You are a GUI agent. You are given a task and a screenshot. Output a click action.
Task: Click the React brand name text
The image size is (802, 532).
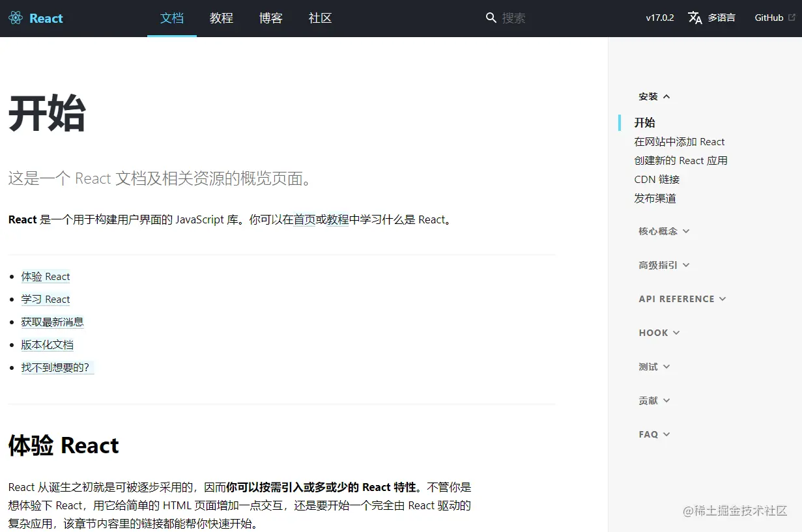(x=46, y=18)
